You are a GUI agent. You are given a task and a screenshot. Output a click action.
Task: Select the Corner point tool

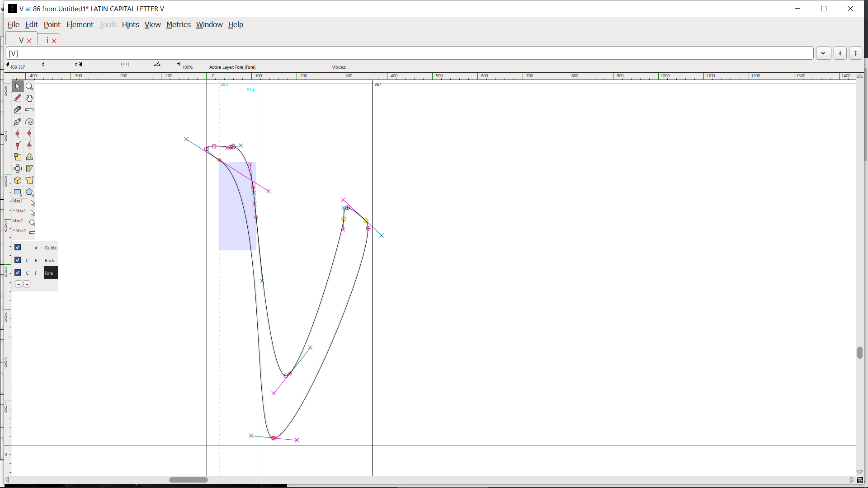[18, 145]
